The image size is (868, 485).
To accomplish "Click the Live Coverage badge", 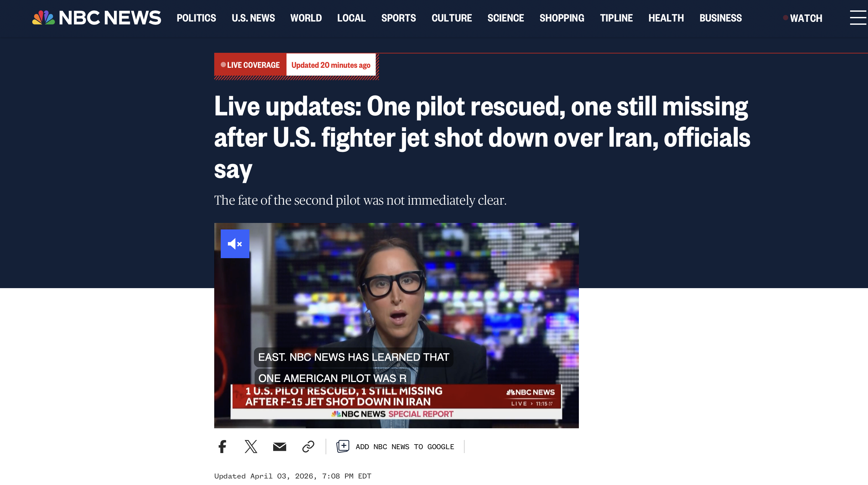I will [x=250, y=65].
